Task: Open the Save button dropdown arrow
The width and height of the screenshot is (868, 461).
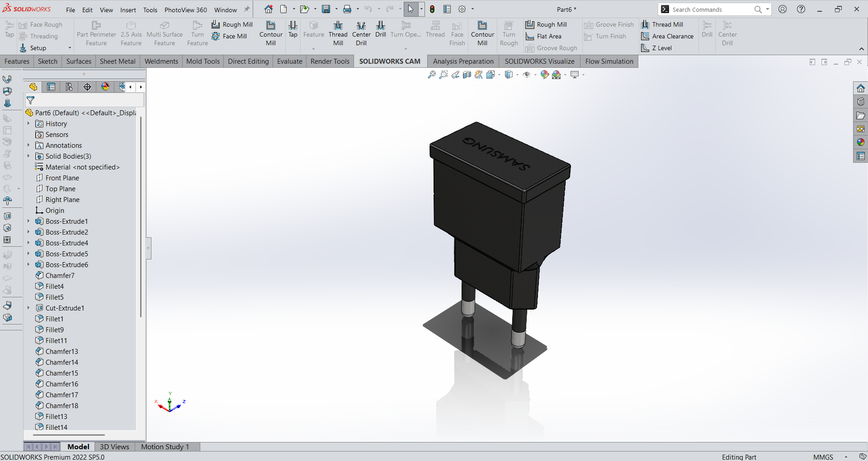Action: tap(336, 9)
